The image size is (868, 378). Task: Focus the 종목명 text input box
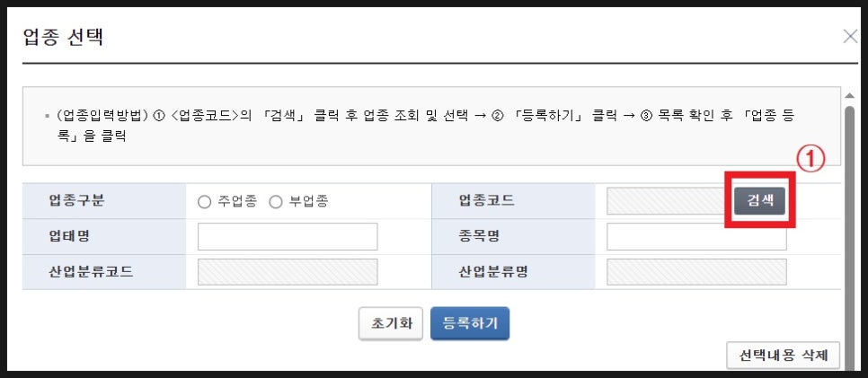coord(696,237)
